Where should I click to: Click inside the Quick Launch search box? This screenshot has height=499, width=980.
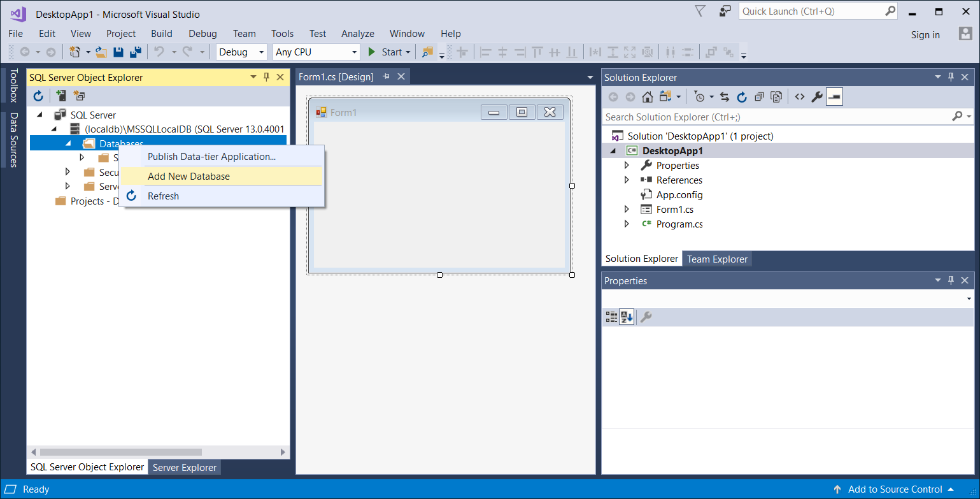[x=809, y=11]
